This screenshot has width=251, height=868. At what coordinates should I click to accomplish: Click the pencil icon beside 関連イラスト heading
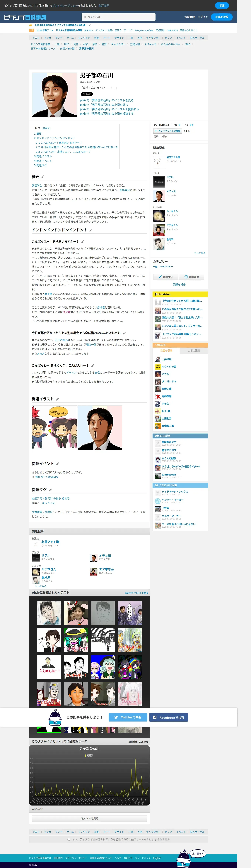[58, 399]
